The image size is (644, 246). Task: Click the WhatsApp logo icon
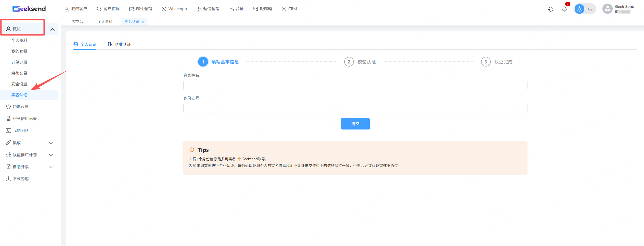[164, 9]
